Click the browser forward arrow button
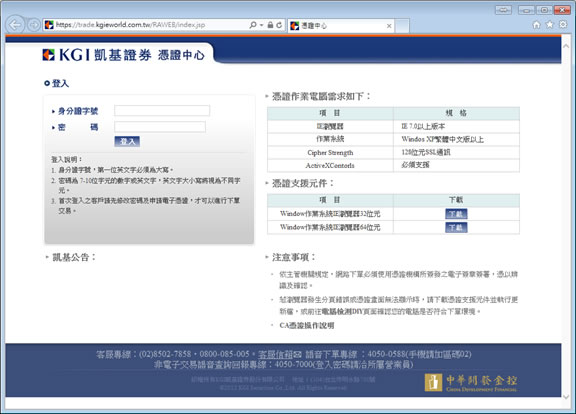 click(x=34, y=25)
